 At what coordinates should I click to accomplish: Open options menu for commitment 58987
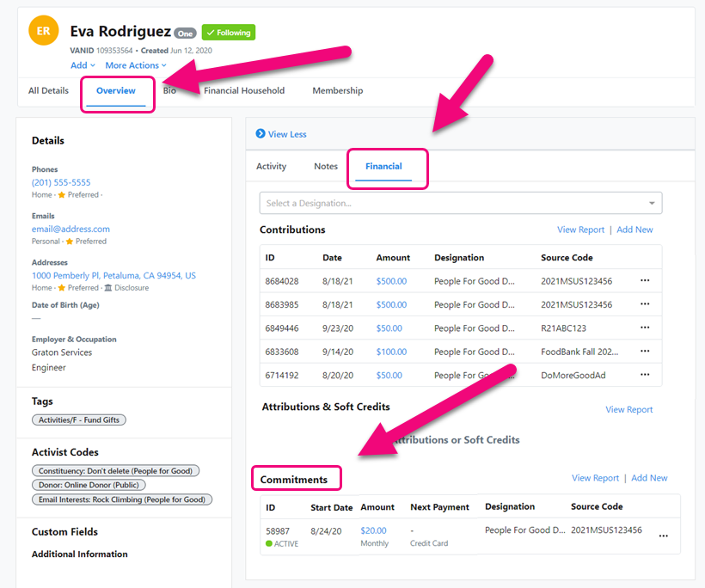663,536
